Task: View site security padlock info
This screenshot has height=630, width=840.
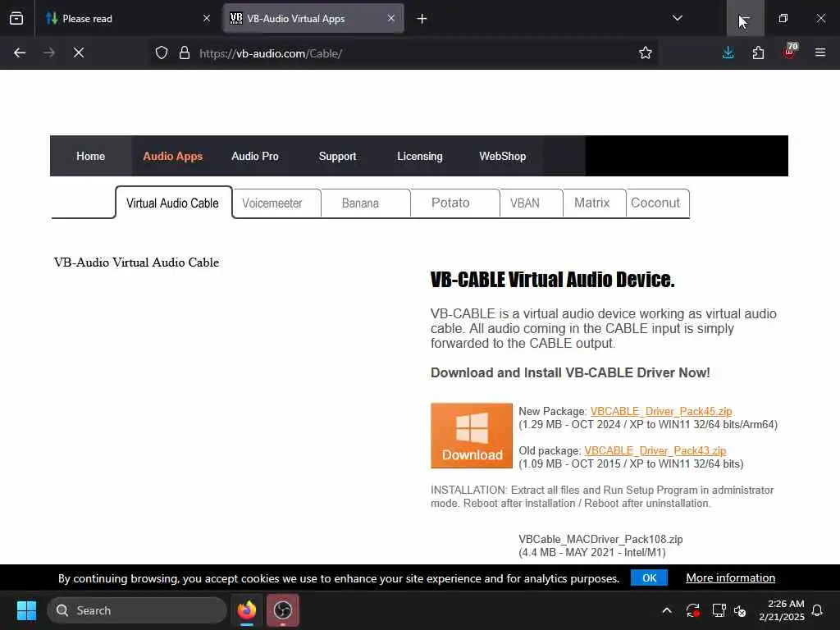Action: [185, 53]
